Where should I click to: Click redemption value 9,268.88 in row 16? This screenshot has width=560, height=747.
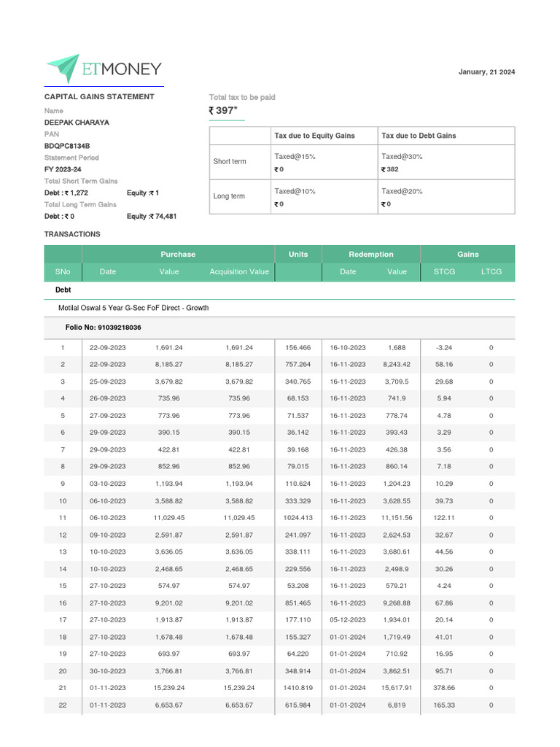[x=397, y=603]
